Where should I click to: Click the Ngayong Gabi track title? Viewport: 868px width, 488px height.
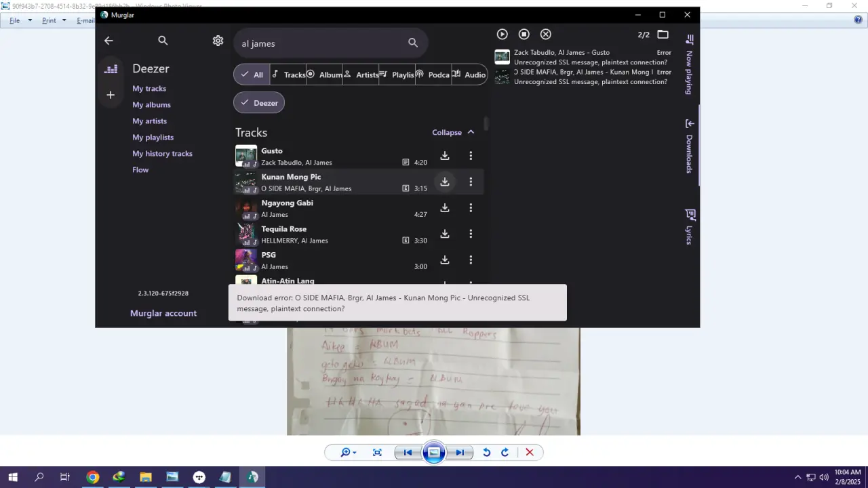[x=287, y=203]
